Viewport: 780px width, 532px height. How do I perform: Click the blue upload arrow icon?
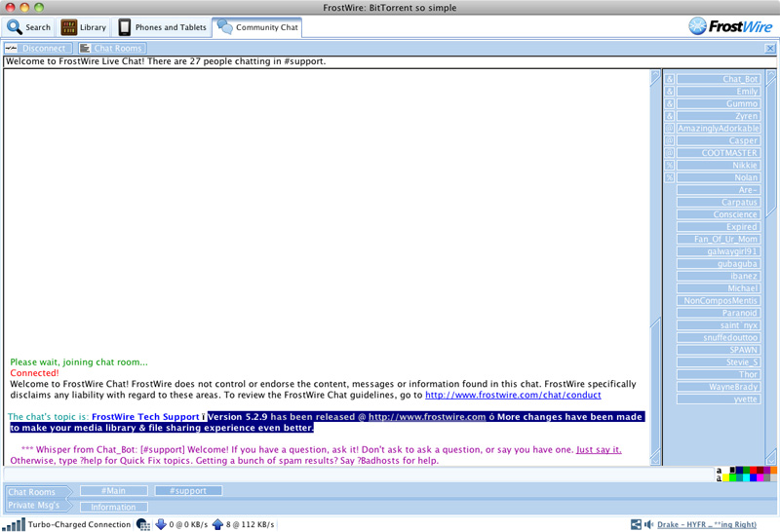point(217,524)
